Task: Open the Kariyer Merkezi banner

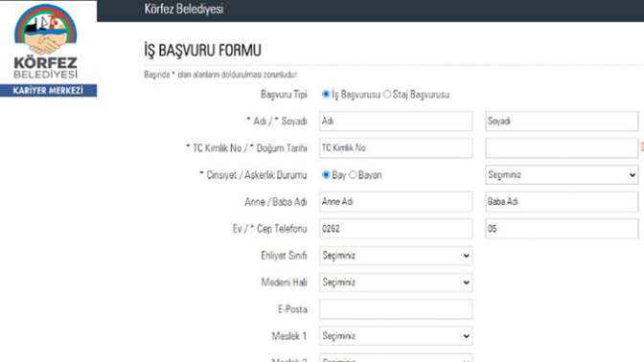Action: click(49, 90)
